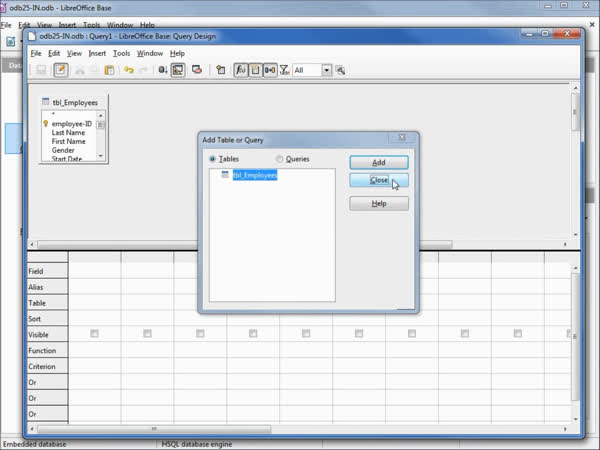
Task: Toggle the Edit Mode icon
Action: point(61,70)
